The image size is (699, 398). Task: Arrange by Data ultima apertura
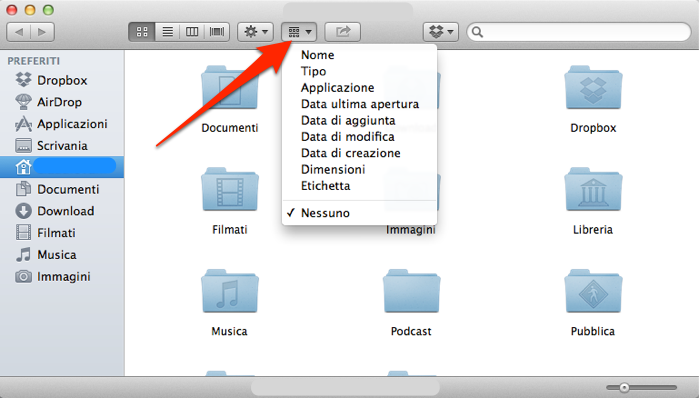pos(359,104)
